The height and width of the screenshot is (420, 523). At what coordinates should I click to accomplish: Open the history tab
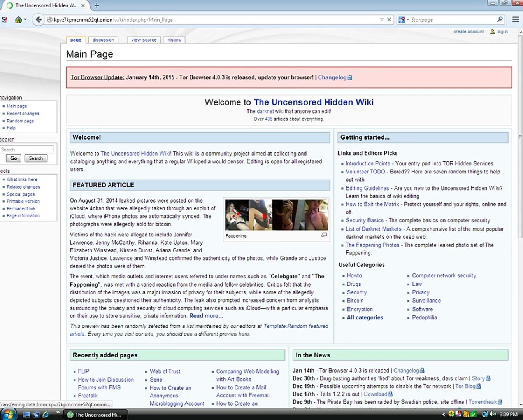click(x=174, y=40)
